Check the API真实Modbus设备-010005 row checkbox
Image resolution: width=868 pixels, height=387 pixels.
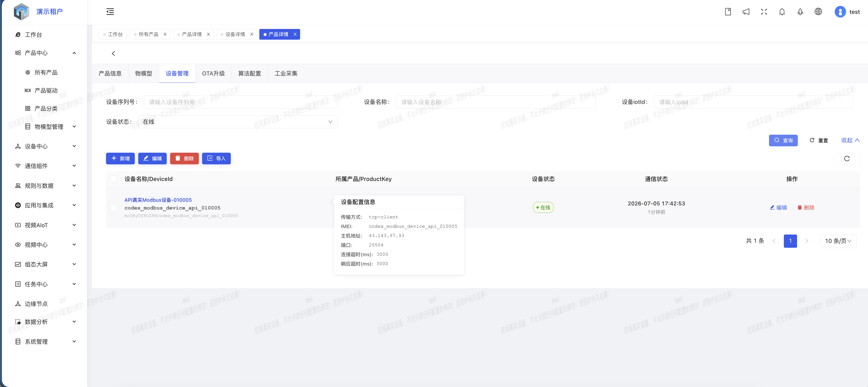(x=114, y=207)
